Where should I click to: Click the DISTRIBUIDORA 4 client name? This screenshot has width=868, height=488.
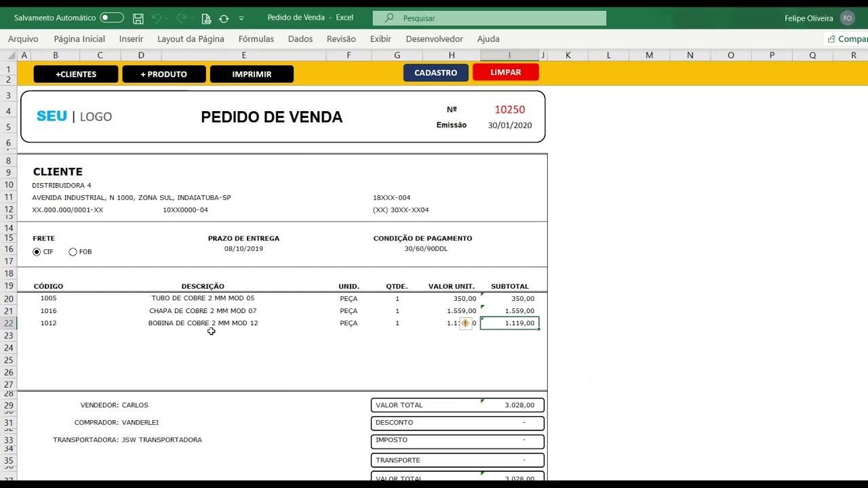(61, 186)
